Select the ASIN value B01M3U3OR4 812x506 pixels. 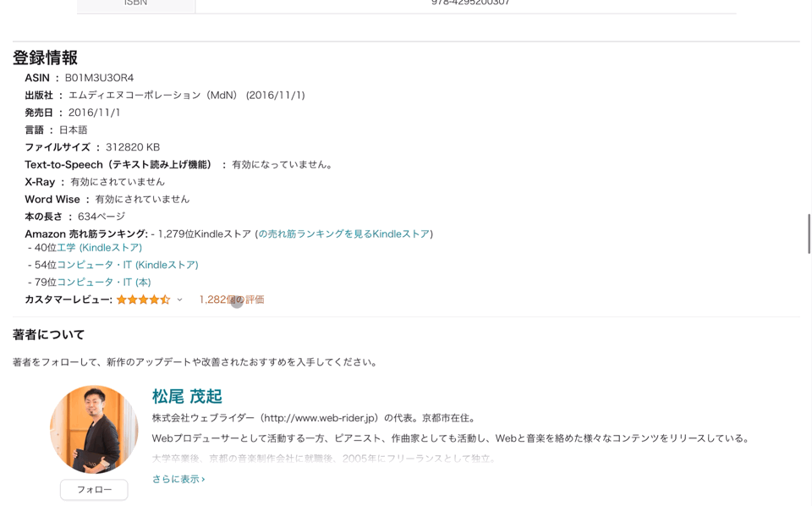click(99, 78)
